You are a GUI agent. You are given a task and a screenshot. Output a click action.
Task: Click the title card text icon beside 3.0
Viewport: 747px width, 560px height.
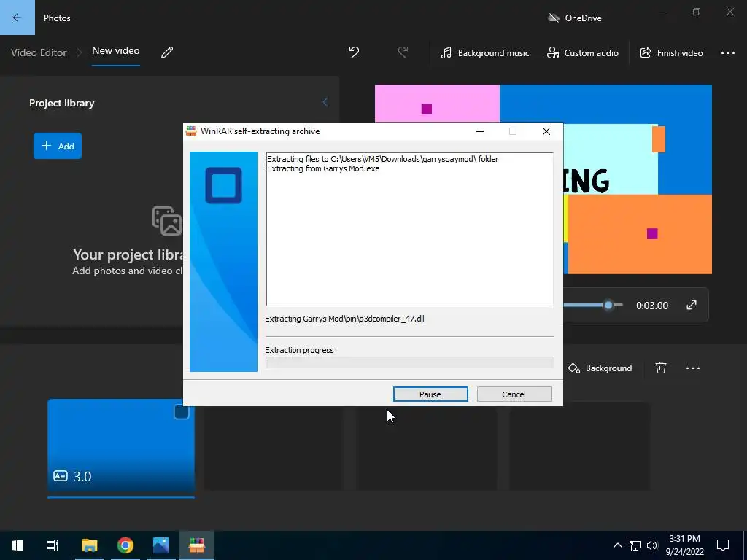point(61,476)
